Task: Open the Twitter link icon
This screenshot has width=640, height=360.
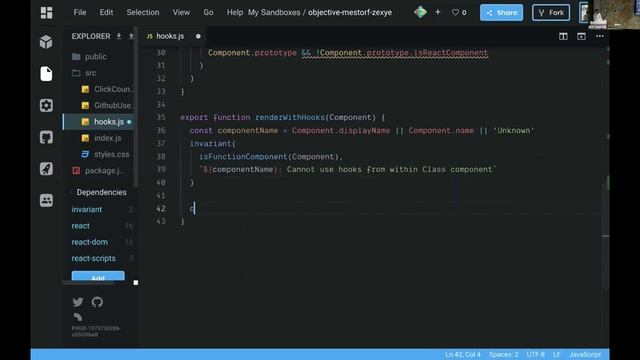Action: tap(78, 302)
